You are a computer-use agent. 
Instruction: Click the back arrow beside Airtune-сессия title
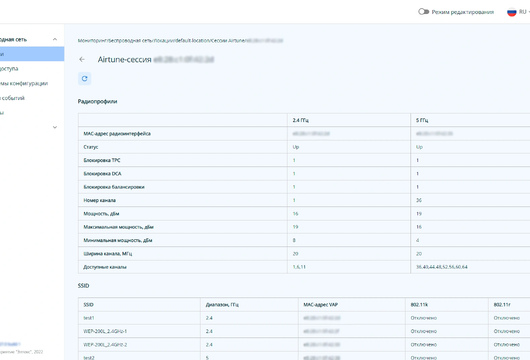pyautogui.click(x=82, y=59)
